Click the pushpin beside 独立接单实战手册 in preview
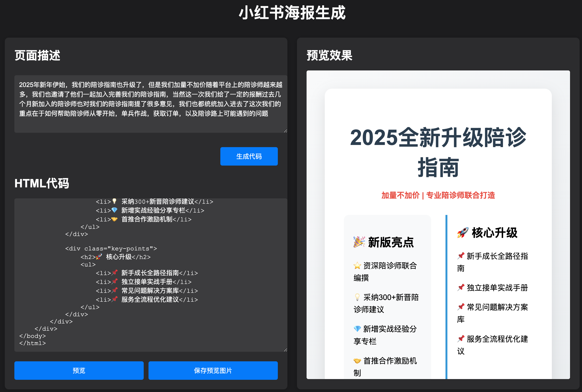 point(461,288)
